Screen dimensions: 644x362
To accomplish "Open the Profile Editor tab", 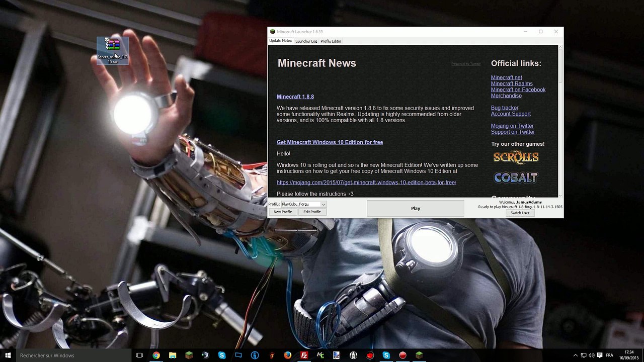I will pos(331,41).
